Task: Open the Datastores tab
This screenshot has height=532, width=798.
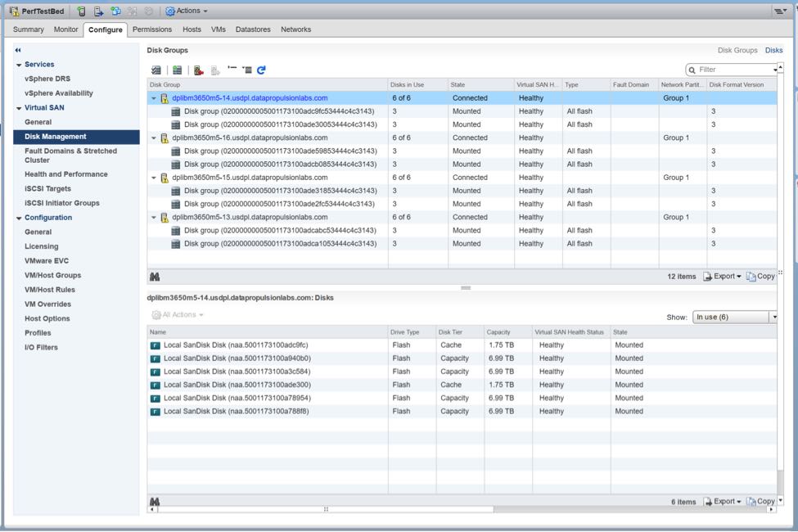Action: 252,29
